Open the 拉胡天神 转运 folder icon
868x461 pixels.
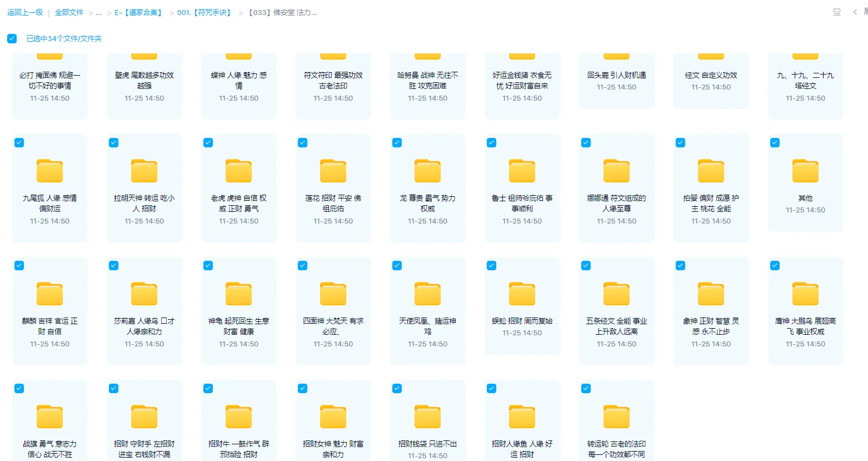[x=144, y=171]
